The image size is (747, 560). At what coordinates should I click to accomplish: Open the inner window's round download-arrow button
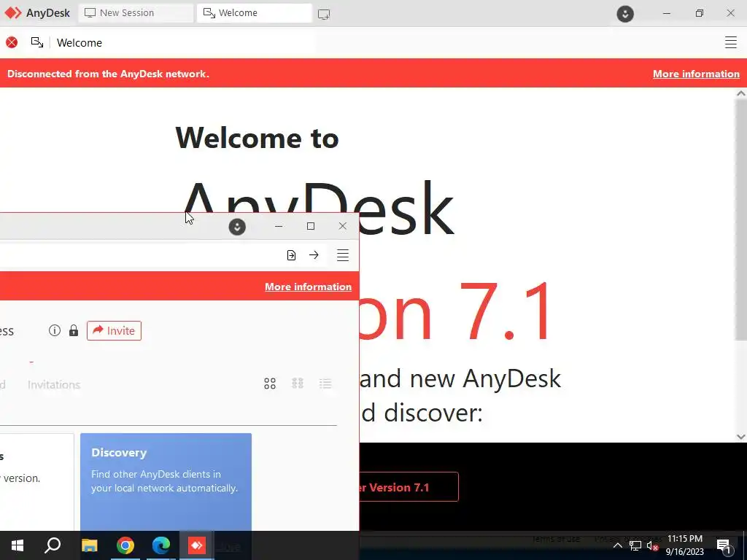(237, 227)
